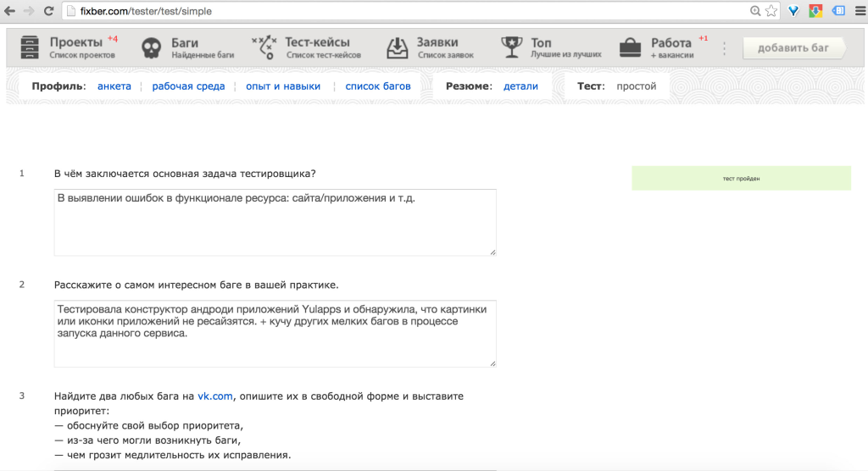Click the line '— чем грозит медлительность их исправления.'
Image resolution: width=868 pixels, height=471 pixels.
pos(173,455)
